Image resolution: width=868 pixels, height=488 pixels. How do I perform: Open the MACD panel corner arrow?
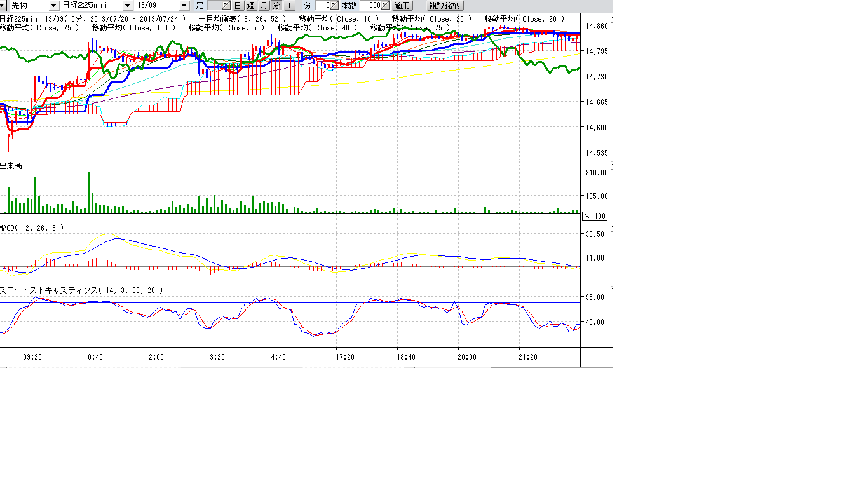(x=611, y=227)
